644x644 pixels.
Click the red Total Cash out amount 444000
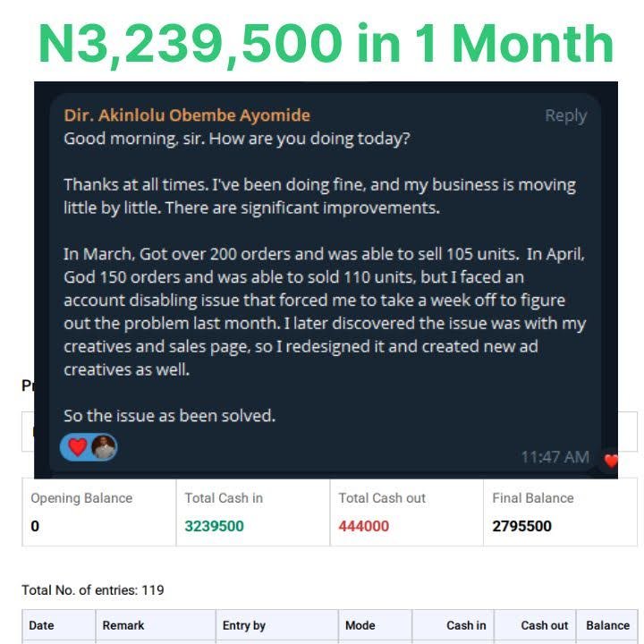(x=363, y=526)
